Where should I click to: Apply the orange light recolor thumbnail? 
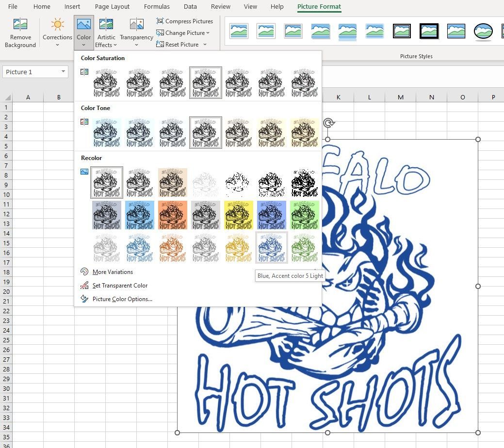coord(172,248)
